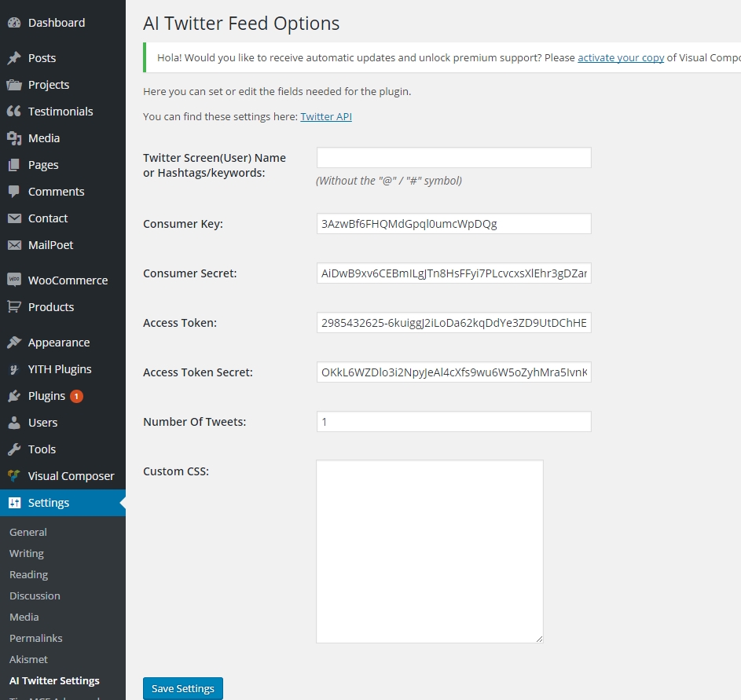Viewport: 741px width, 700px height.
Task: Open the Permalinks settings page
Action: point(35,638)
